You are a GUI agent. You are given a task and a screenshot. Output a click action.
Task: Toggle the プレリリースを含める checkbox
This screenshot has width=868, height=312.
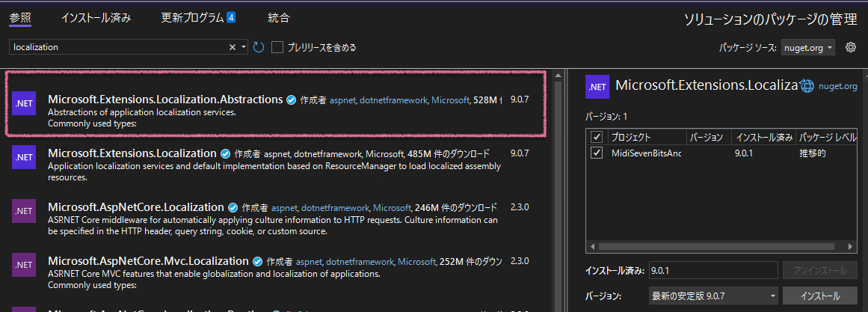tap(277, 47)
